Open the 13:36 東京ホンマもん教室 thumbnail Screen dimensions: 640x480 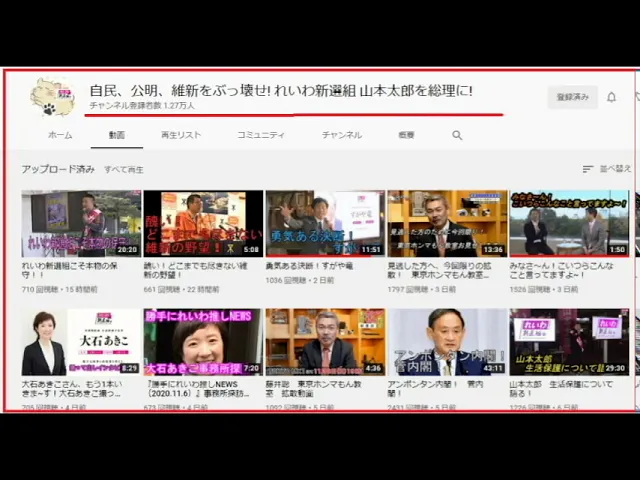[x=447, y=224]
